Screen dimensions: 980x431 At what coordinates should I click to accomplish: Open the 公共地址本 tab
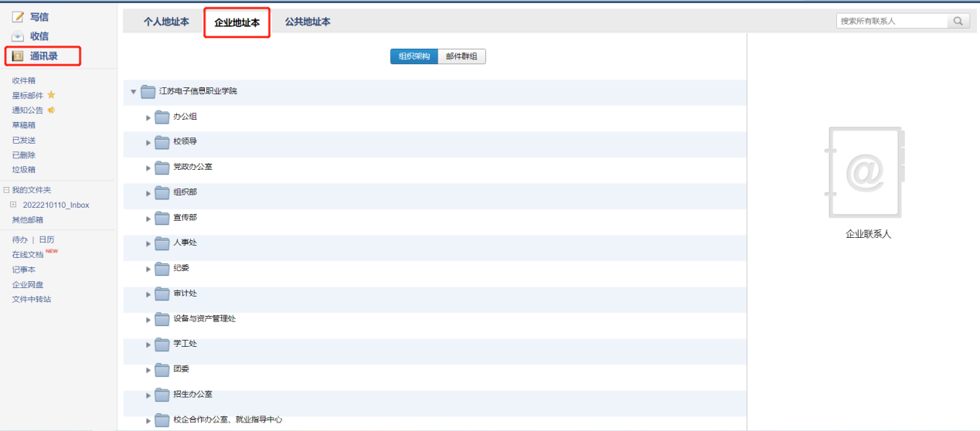(308, 22)
